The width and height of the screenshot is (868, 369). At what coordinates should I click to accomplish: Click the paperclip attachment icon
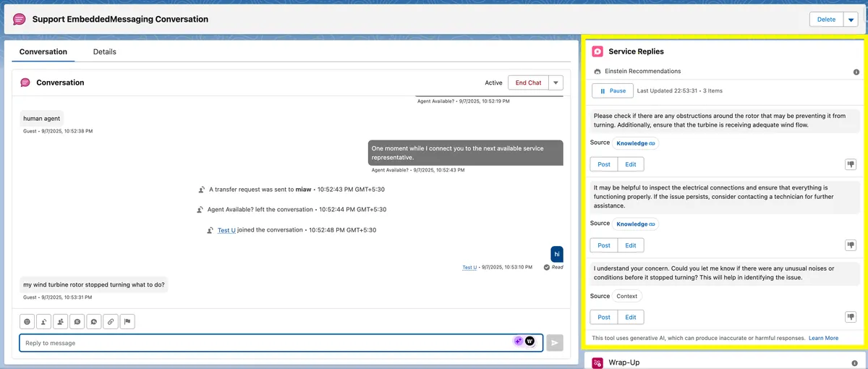click(111, 321)
